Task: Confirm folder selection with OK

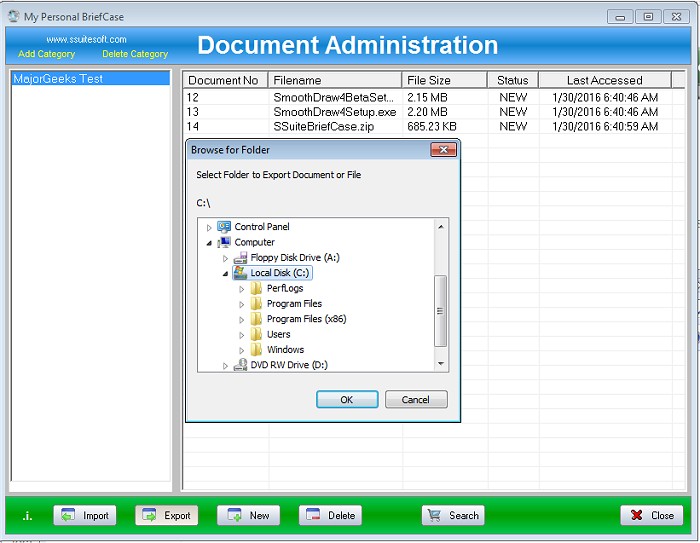Action: coord(347,399)
